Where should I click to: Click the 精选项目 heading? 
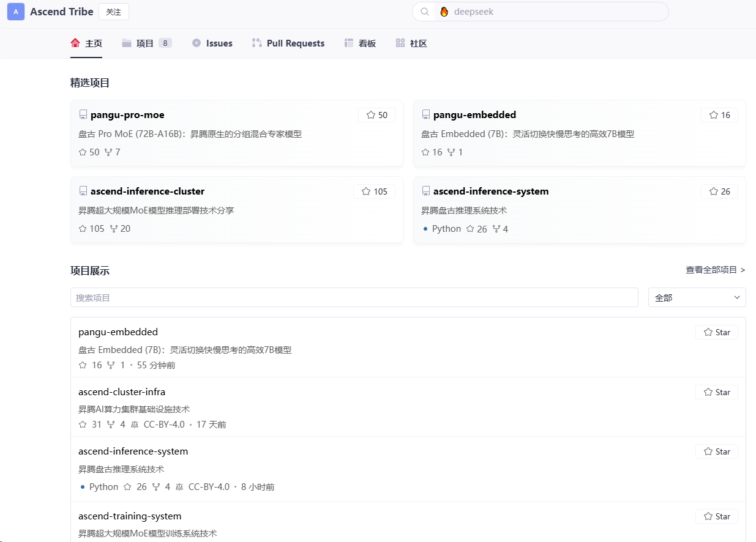coord(90,83)
